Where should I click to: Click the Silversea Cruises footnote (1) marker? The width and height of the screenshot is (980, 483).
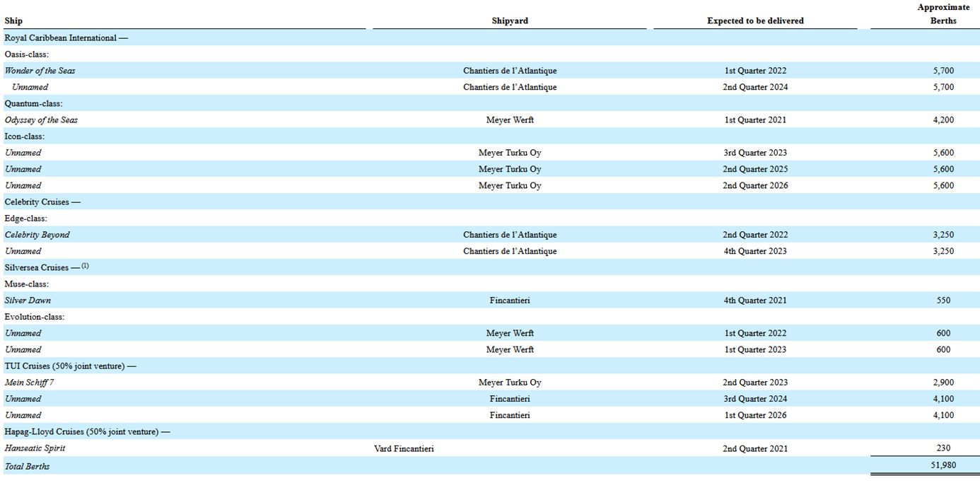85,266
